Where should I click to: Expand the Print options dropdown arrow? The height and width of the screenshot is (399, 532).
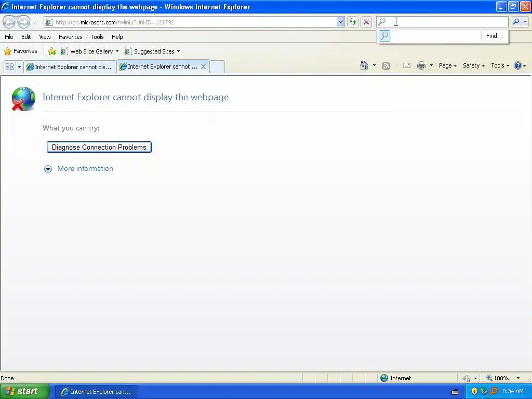click(431, 65)
